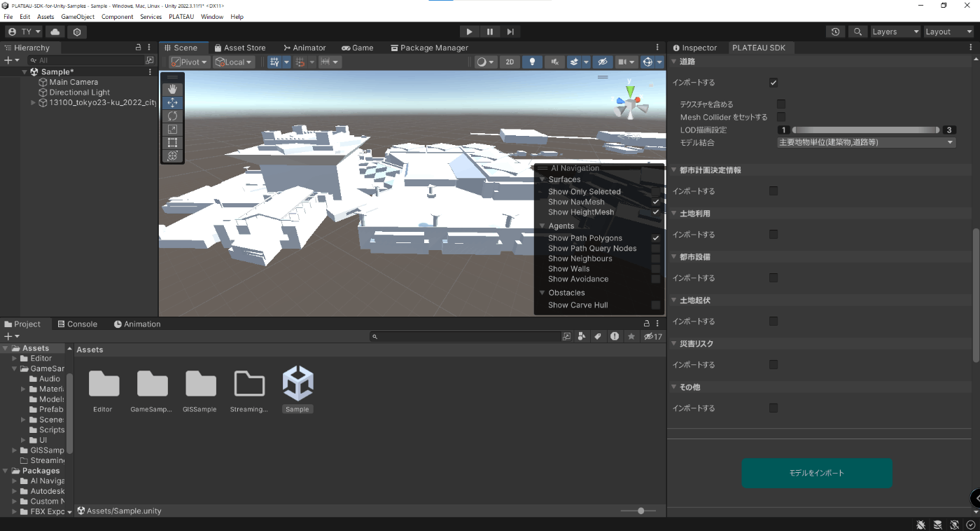Switch to the Inspector tab

[695, 48]
